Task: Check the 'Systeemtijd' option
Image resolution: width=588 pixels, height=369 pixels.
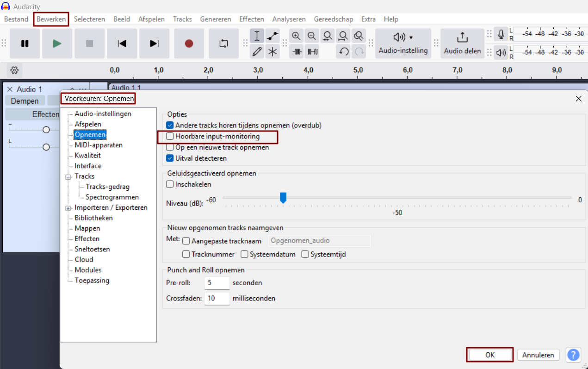Action: [305, 254]
